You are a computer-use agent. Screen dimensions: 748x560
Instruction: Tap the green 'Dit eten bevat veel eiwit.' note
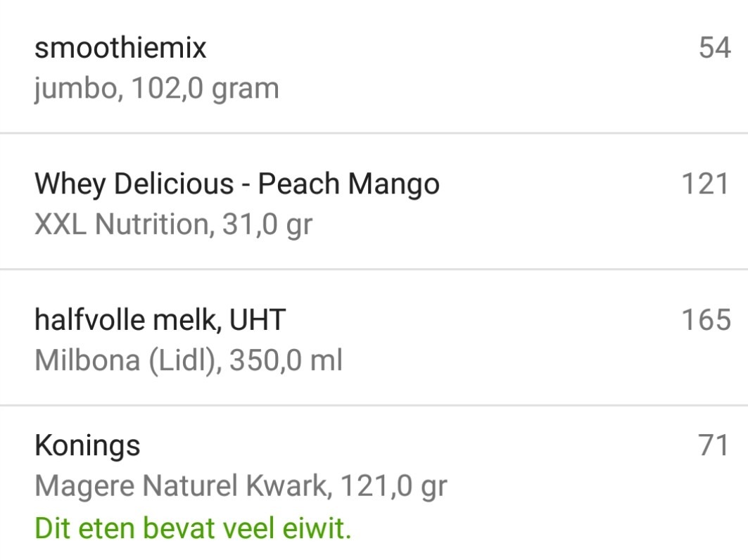tap(192, 528)
